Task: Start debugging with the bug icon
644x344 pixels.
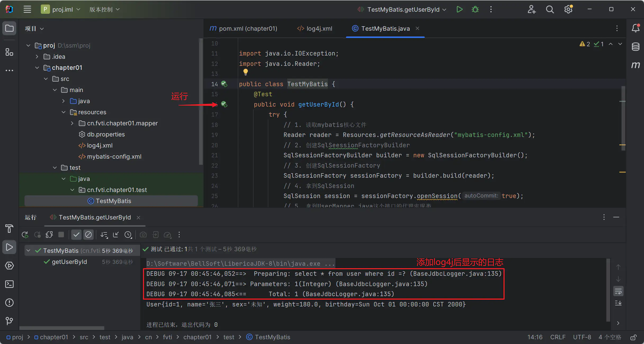Action: (x=475, y=9)
